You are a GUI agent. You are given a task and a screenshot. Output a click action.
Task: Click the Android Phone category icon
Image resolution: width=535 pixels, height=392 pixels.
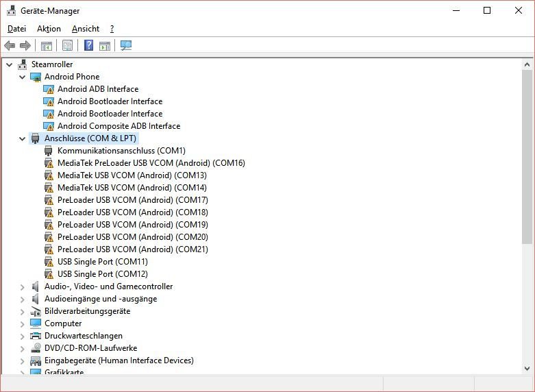[x=36, y=77]
